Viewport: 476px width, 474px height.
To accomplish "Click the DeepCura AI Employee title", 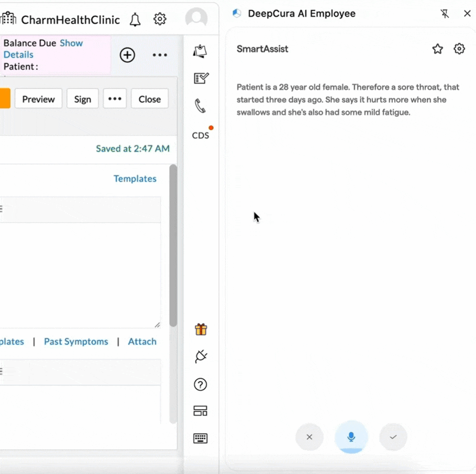I will pyautogui.click(x=302, y=14).
